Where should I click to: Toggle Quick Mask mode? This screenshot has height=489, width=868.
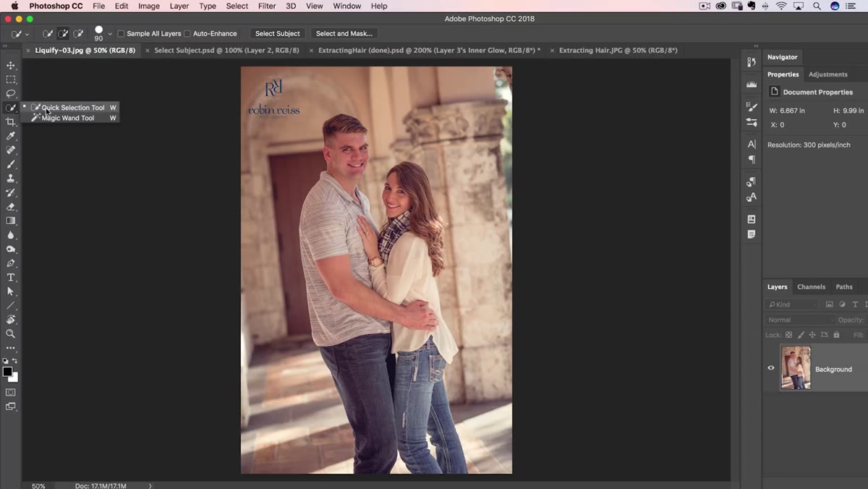11,392
